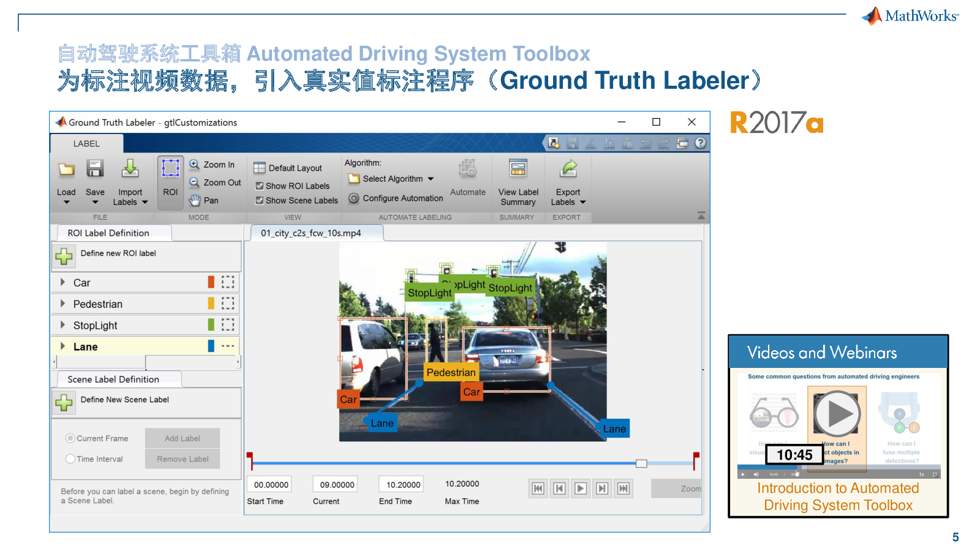The image size is (980, 551).
Task: Click the Zoom In tool
Action: click(212, 165)
